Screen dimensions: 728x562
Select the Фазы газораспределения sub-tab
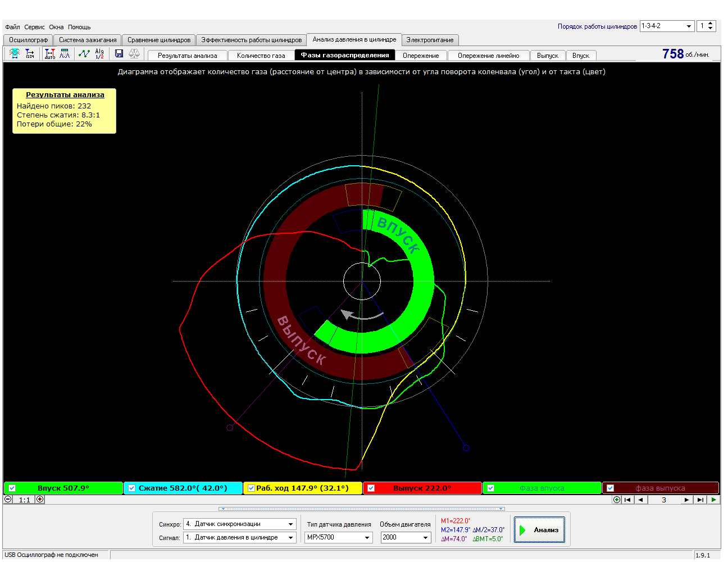[345, 55]
